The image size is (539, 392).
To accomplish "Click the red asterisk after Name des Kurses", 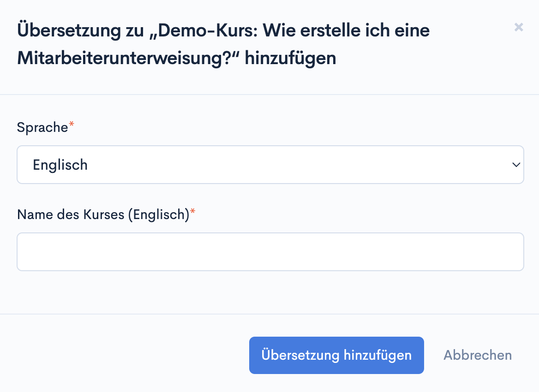I will (193, 212).
